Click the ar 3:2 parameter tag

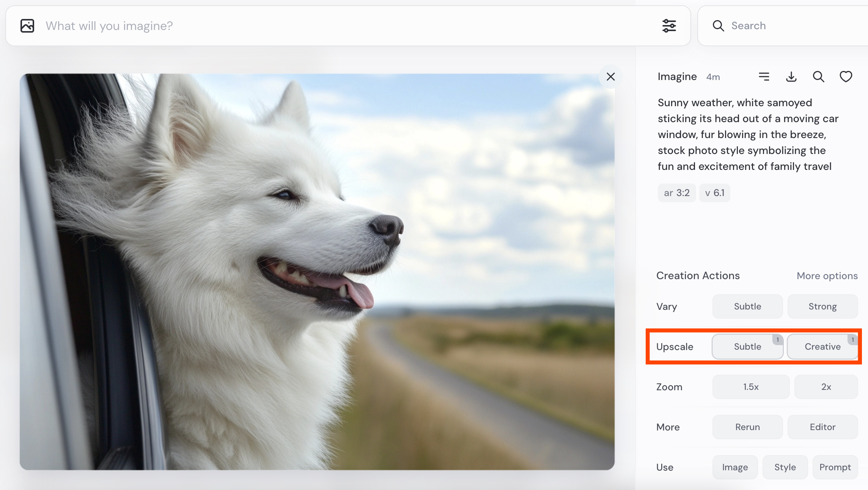(676, 193)
